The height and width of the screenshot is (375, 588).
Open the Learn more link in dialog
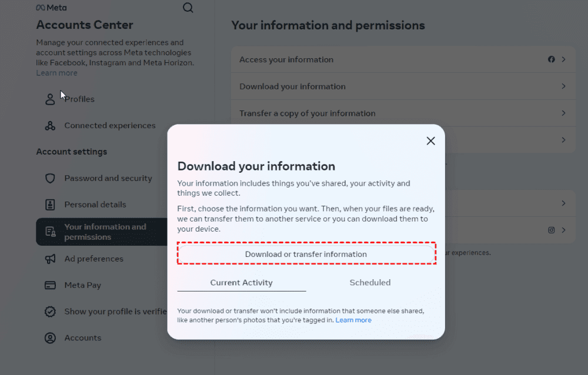(353, 320)
